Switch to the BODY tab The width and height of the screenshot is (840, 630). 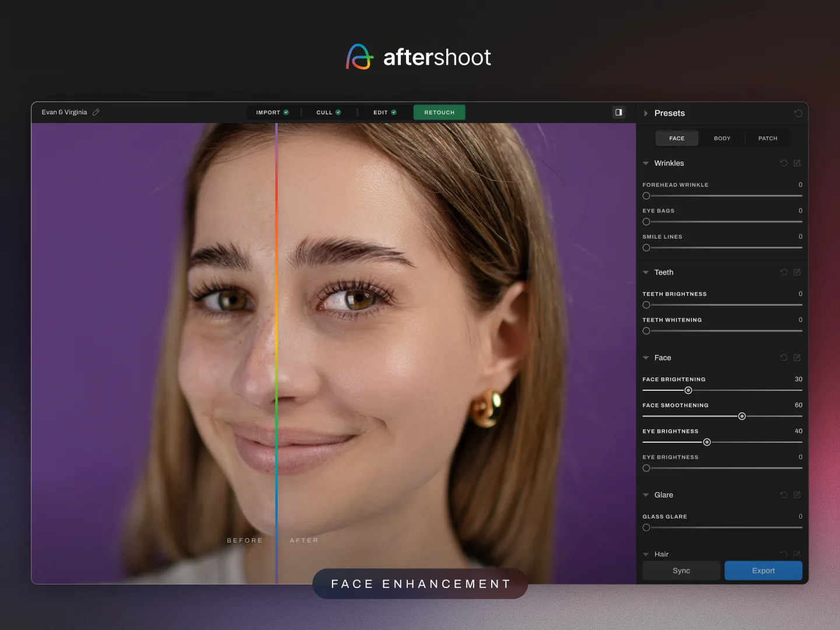tap(722, 138)
